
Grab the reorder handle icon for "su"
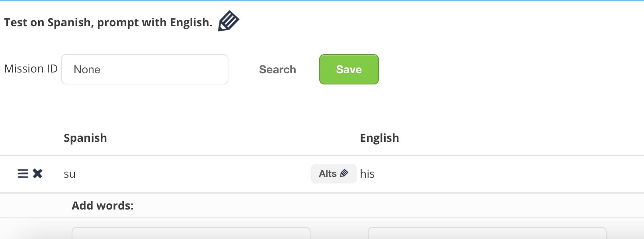23,174
